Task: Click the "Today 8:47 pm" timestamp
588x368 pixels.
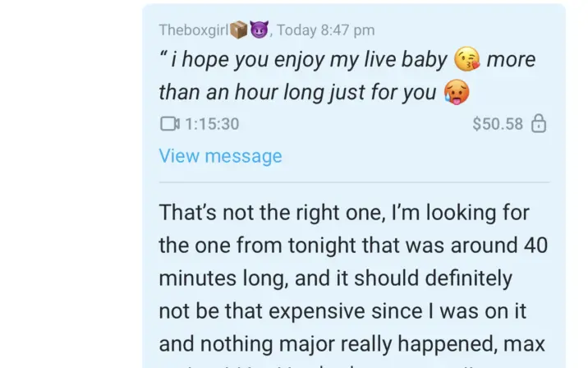Action: tap(325, 30)
